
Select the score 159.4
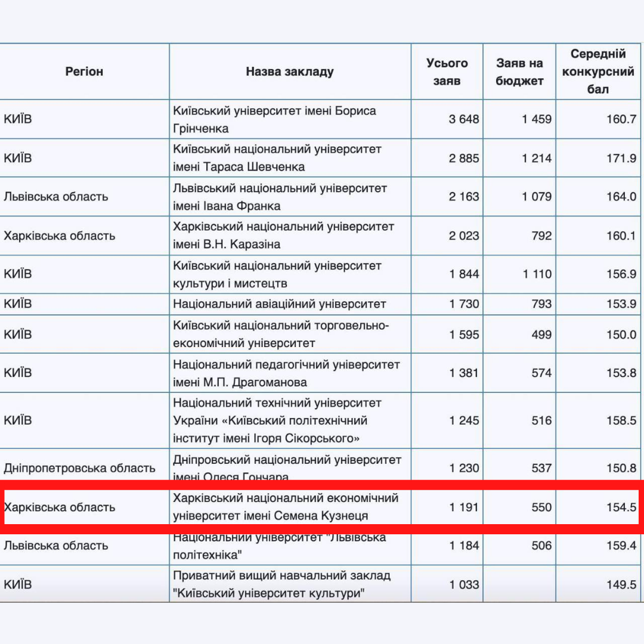click(x=621, y=546)
